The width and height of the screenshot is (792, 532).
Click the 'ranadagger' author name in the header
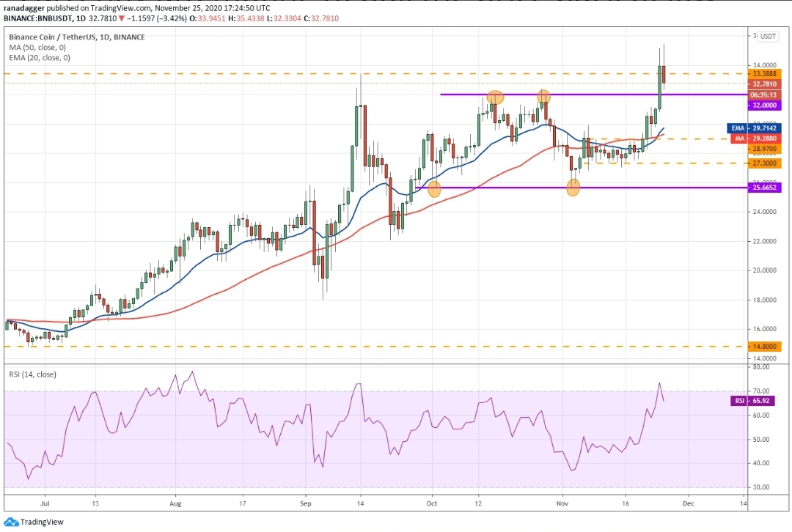coord(23,8)
